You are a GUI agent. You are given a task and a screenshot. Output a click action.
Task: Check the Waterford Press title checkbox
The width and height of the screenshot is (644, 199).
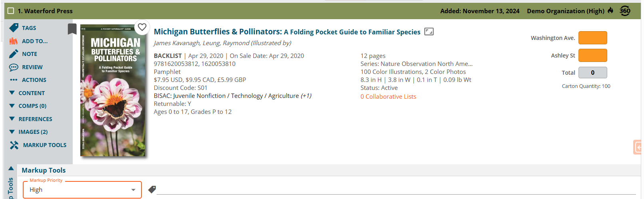(11, 11)
